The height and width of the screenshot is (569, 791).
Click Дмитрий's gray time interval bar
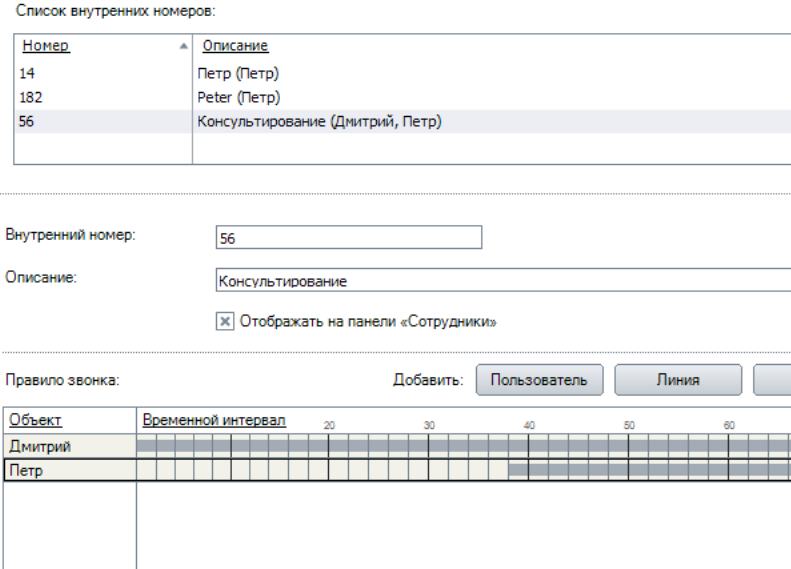pos(460,446)
